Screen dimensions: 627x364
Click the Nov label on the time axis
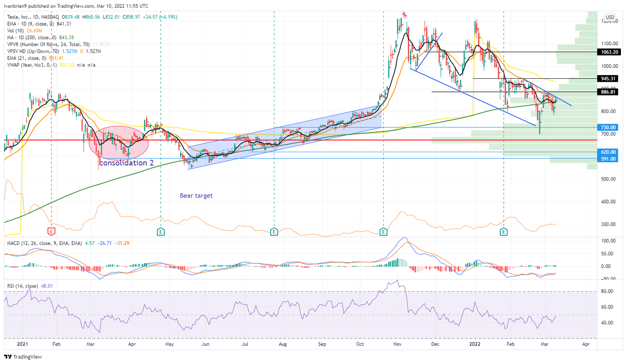click(398, 344)
